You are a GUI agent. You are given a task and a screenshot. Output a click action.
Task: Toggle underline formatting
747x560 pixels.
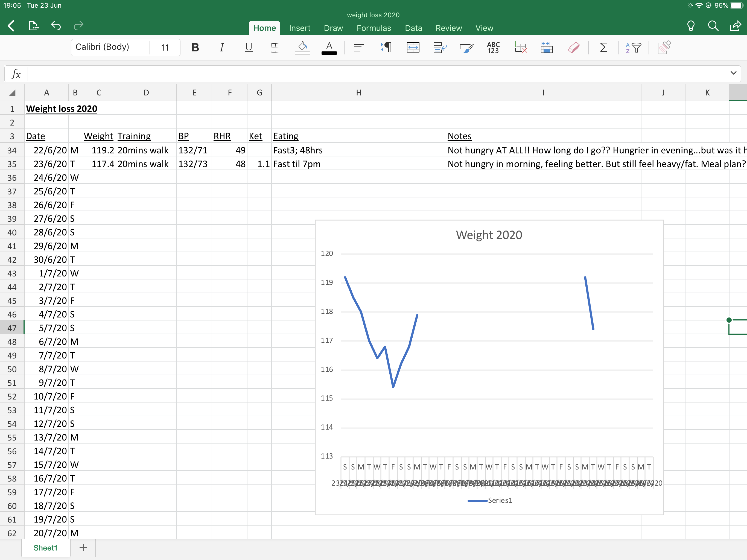tap(249, 48)
